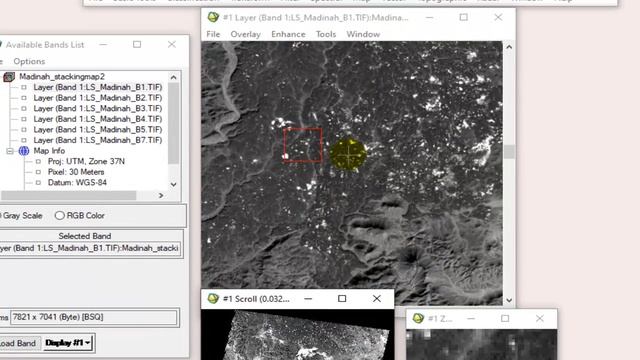Select the Gray Scale radio option
640x360 pixels.
(x=21, y=216)
